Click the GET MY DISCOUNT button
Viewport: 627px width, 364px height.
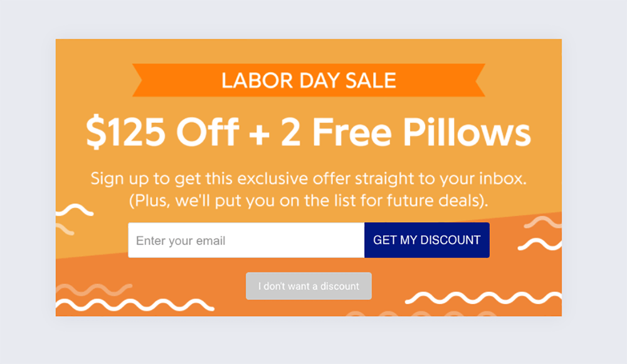(426, 240)
